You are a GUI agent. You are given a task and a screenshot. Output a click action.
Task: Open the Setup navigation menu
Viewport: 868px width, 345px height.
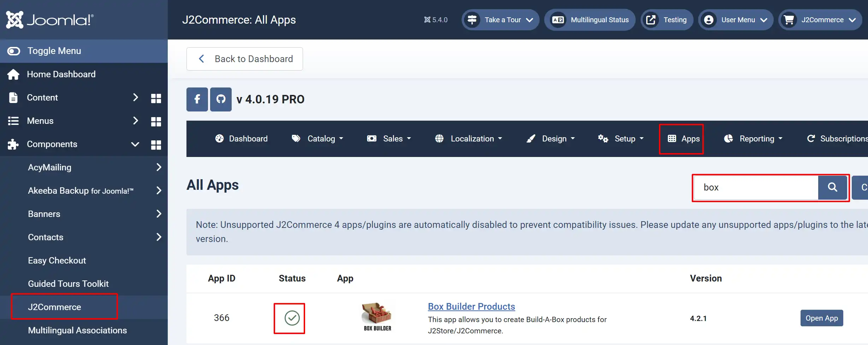click(x=621, y=139)
